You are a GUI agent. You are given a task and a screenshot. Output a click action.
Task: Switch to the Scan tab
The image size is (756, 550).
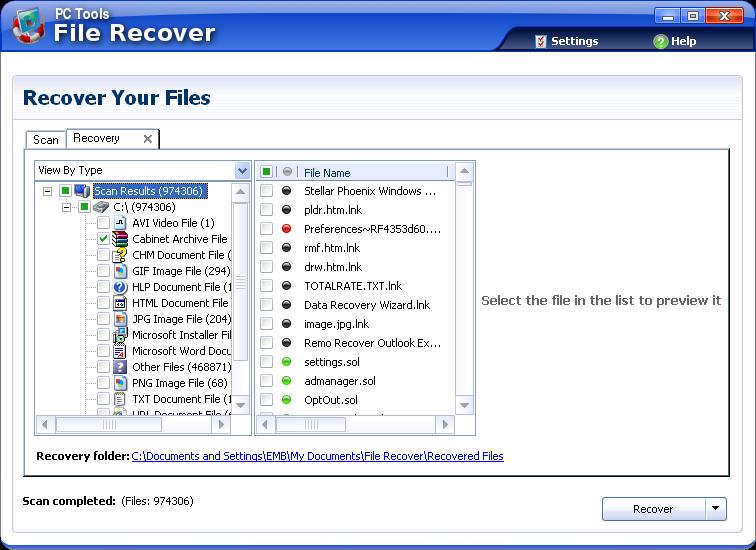click(46, 140)
